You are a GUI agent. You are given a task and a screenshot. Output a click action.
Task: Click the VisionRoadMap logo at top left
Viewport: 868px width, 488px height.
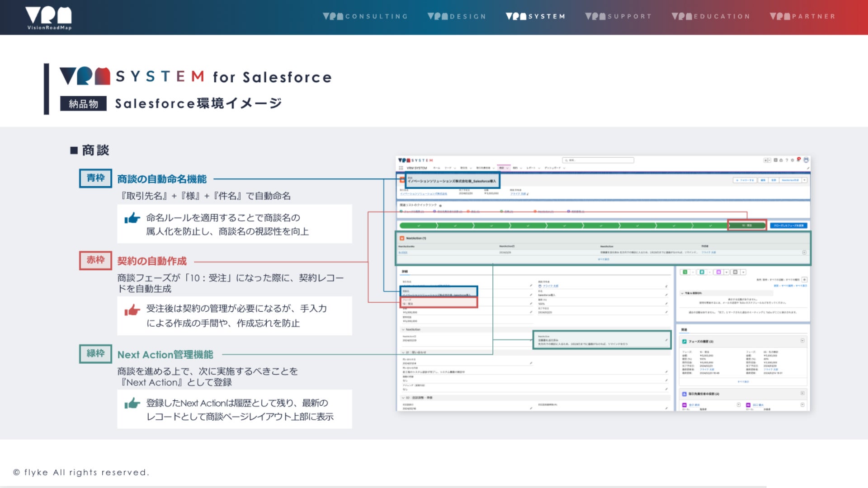pyautogui.click(x=48, y=18)
